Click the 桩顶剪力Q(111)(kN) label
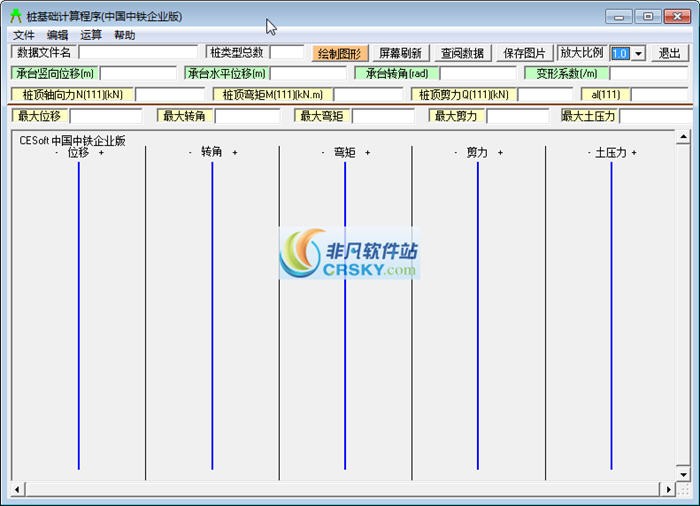The height and width of the screenshot is (506, 700). [463, 94]
